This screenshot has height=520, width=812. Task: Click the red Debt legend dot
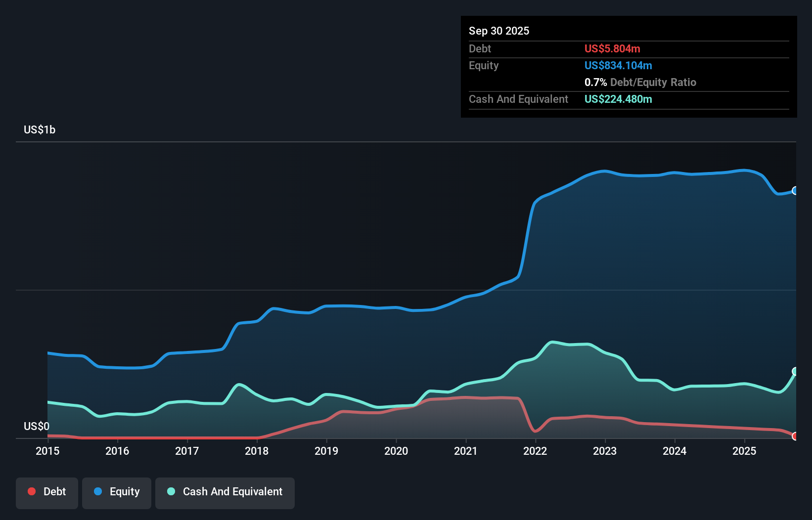coord(31,491)
